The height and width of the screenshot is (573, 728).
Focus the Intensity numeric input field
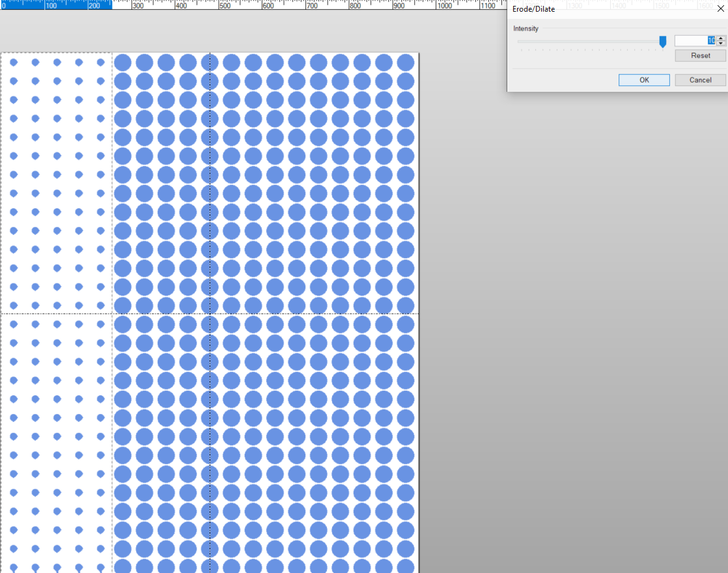point(693,40)
